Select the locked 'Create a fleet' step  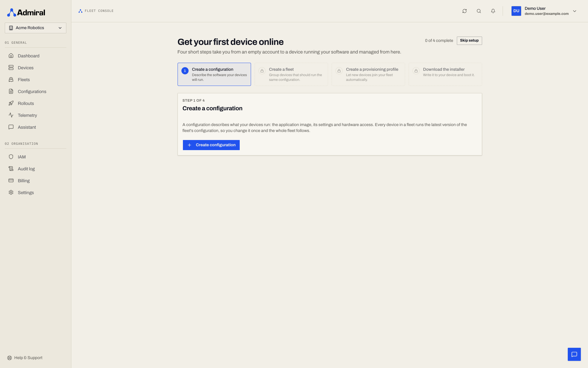click(x=291, y=74)
